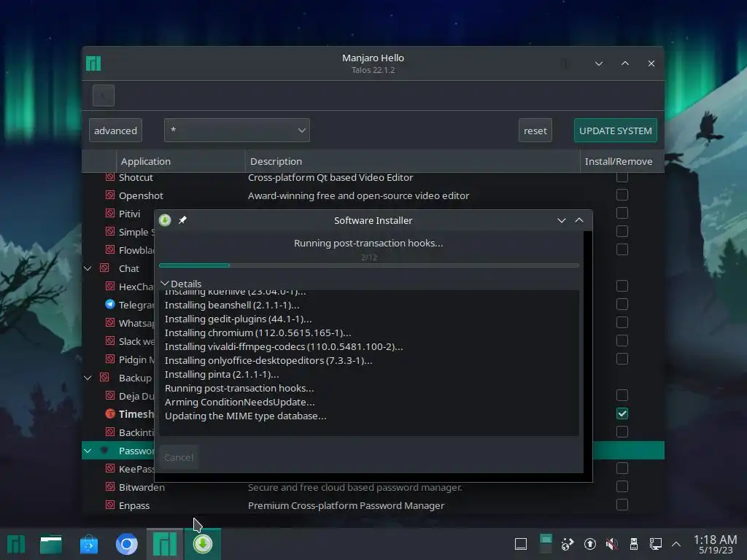The height and width of the screenshot is (560, 747).
Task: Uncheck the Timeshift install checkbox
Action: click(x=622, y=413)
